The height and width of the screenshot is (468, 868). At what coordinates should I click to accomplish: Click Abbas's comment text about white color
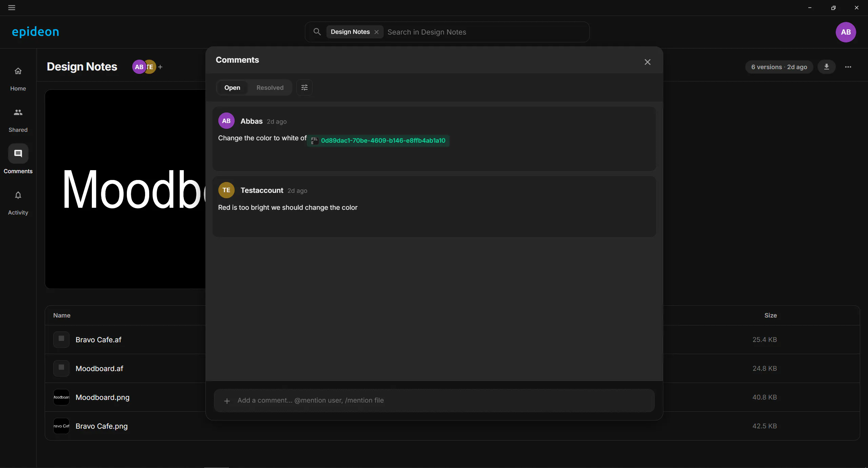262,138
